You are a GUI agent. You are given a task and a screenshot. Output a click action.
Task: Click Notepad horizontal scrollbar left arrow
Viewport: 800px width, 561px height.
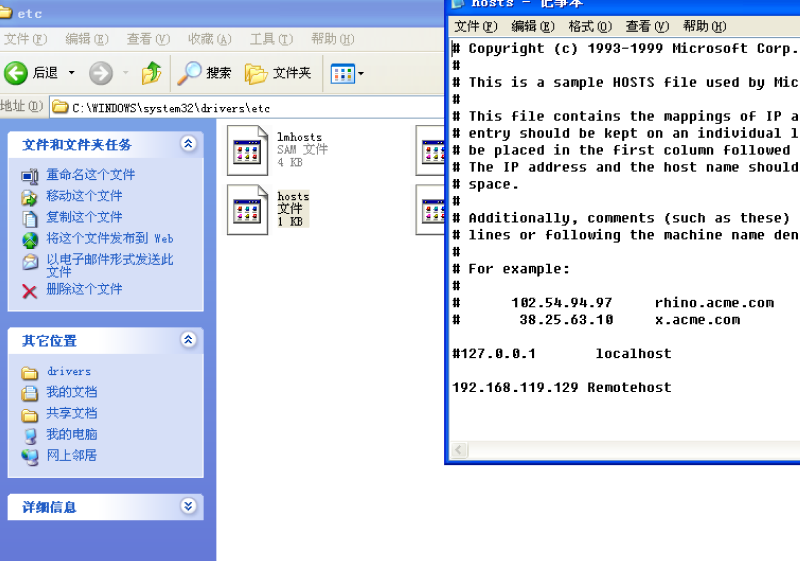(x=459, y=450)
